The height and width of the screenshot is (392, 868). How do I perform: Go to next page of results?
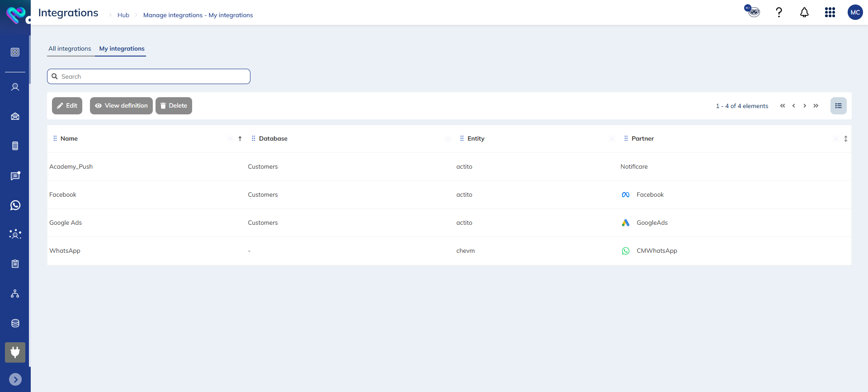pos(805,106)
